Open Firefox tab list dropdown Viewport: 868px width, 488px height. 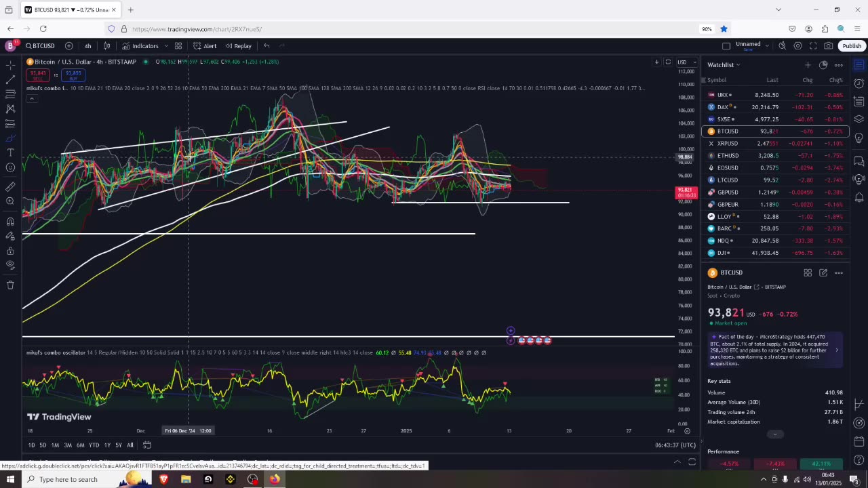(x=778, y=9)
